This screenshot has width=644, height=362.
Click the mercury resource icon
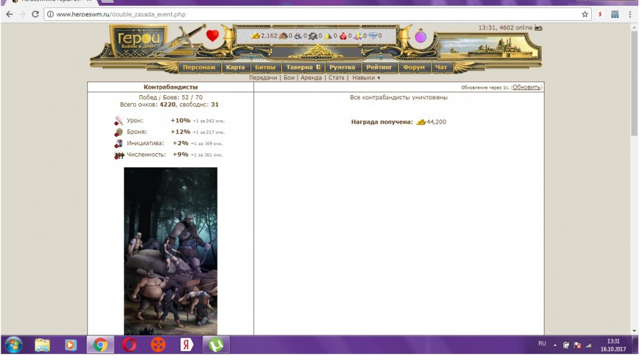313,36
